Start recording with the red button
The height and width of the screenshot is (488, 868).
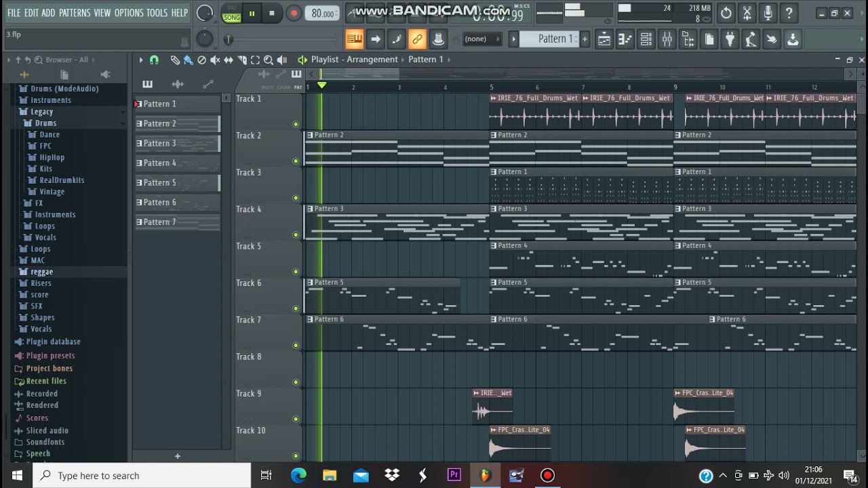pyautogui.click(x=294, y=14)
